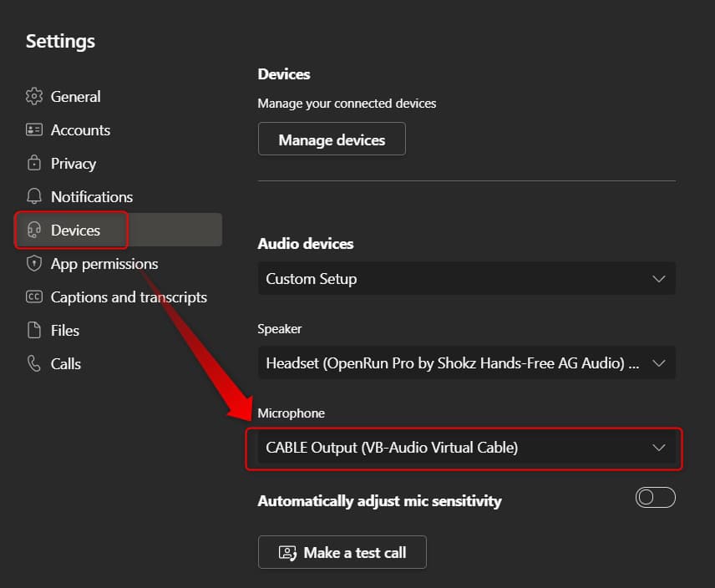Click the Accounts card icon
The height and width of the screenshot is (588, 715).
click(x=34, y=129)
